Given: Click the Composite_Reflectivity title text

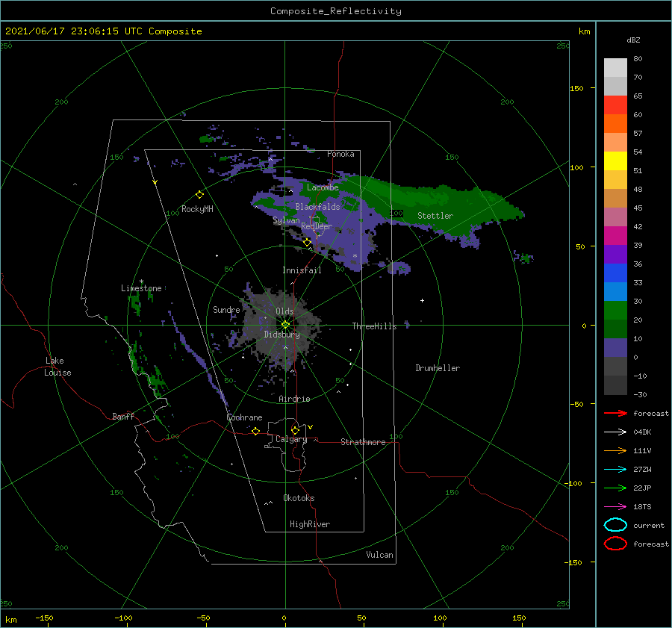Looking at the screenshot, I should [x=336, y=11].
